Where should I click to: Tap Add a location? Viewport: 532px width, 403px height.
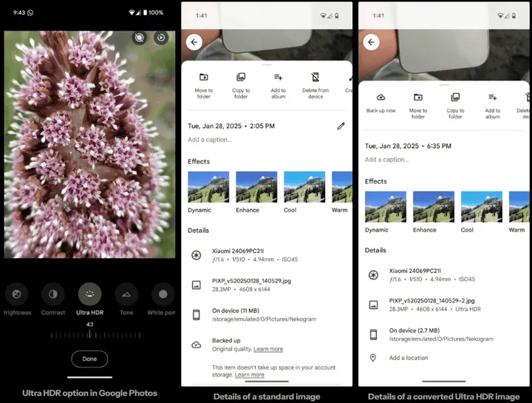[409, 358]
